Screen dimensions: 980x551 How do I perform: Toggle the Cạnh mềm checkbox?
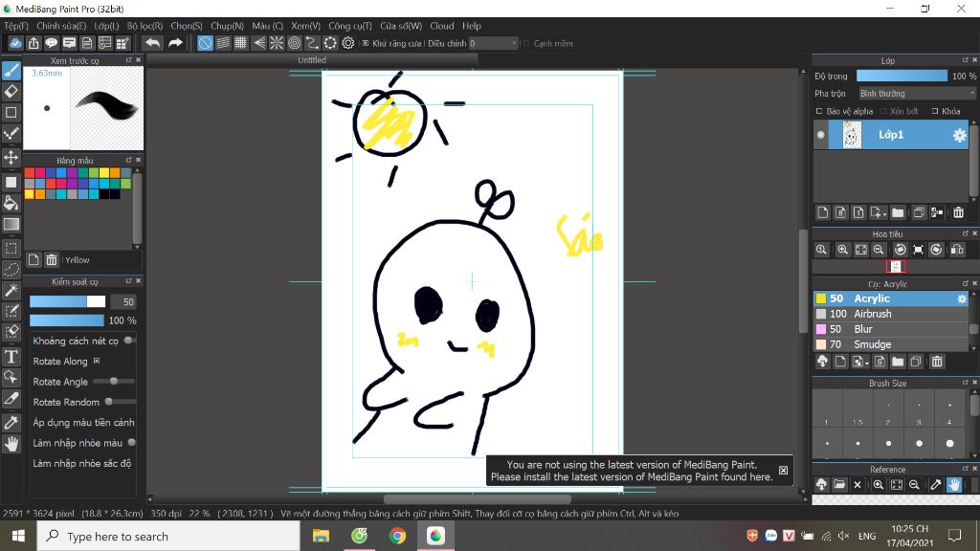526,43
